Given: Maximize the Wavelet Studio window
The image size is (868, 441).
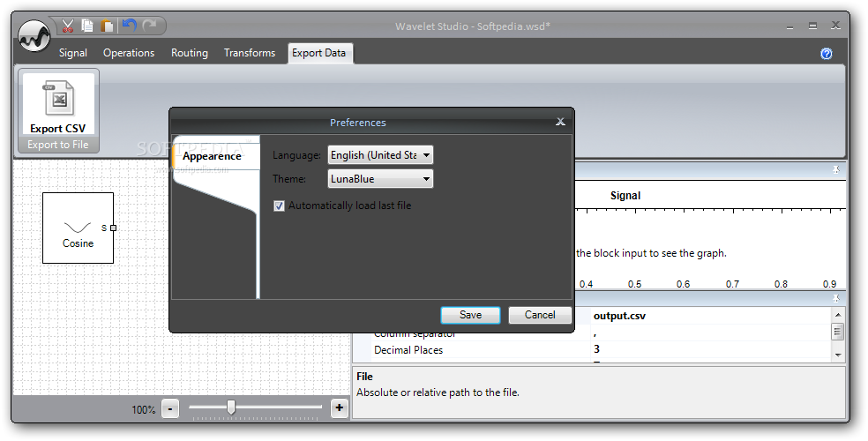Looking at the screenshot, I should pyautogui.click(x=812, y=26).
